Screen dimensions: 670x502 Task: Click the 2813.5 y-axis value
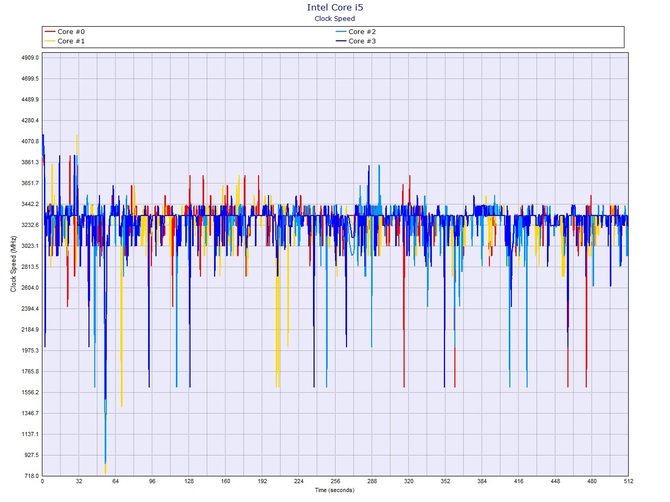click(30, 267)
